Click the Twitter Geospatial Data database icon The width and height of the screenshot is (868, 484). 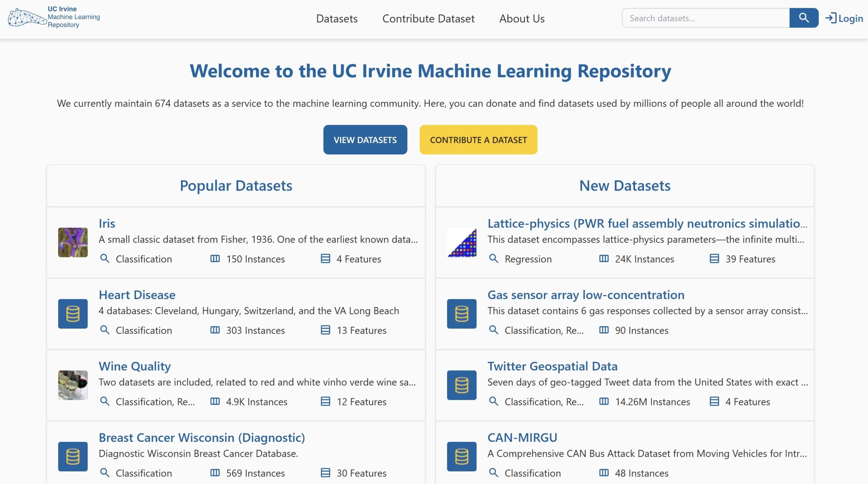(x=462, y=385)
